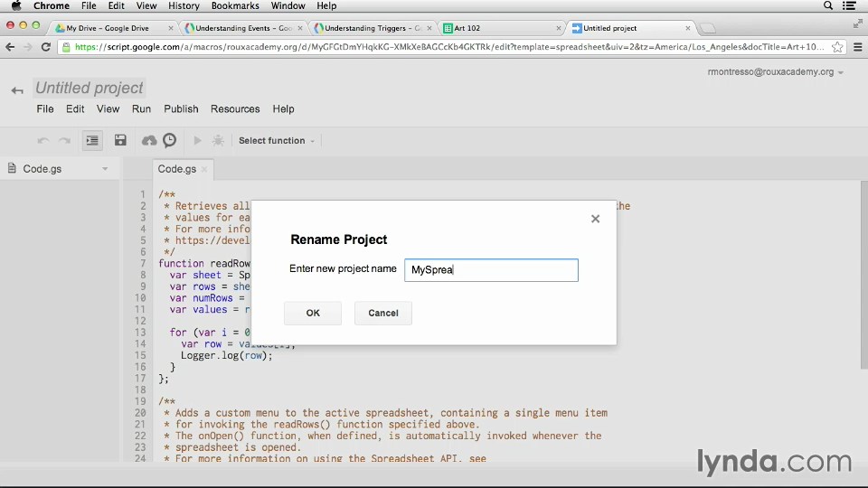Open the Publish menu
Viewport: 868px width, 488px height.
181,109
